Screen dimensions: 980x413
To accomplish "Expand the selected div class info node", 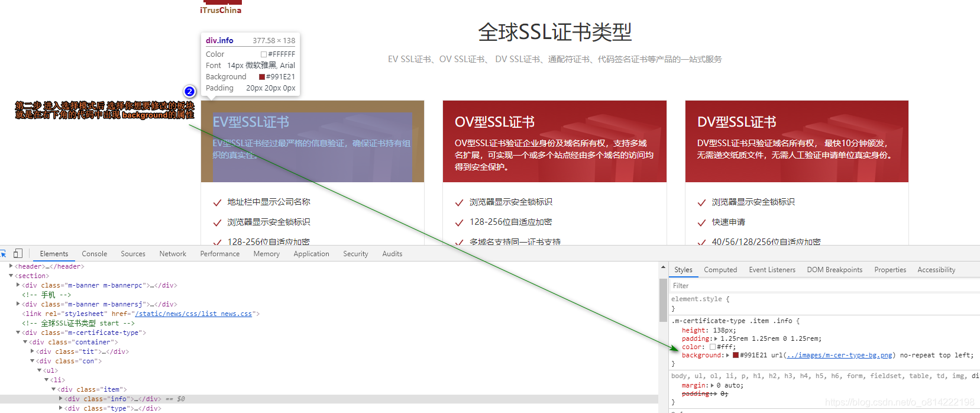I will 61,399.
